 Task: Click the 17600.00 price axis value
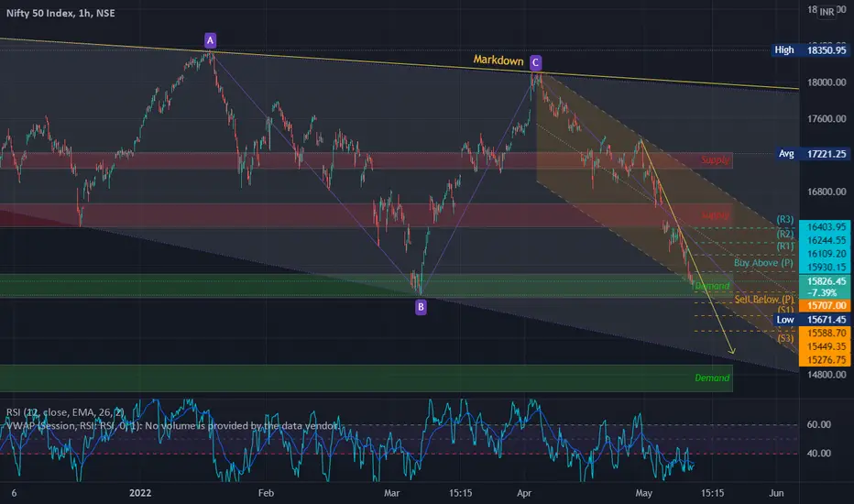[827, 119]
